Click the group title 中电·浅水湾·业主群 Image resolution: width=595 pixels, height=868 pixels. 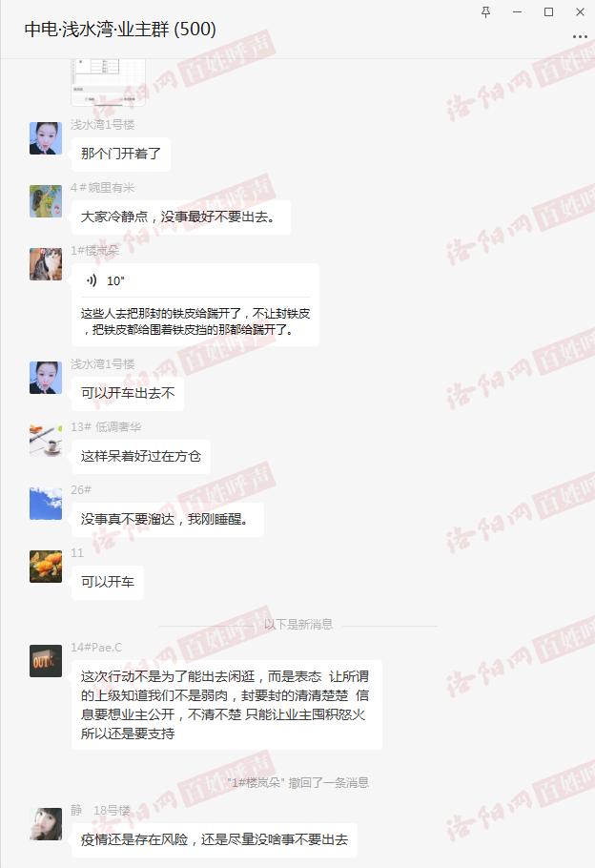point(120,29)
